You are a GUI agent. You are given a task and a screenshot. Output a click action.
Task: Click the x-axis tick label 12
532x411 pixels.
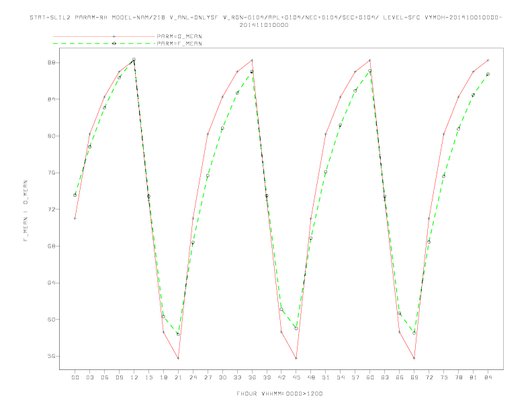click(134, 377)
